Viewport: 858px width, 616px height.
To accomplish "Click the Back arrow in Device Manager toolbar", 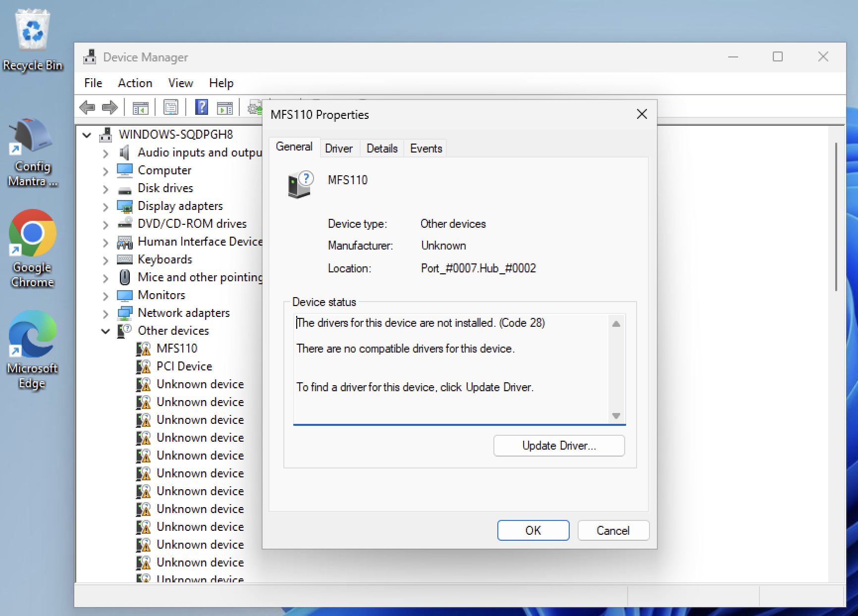I will (87, 107).
